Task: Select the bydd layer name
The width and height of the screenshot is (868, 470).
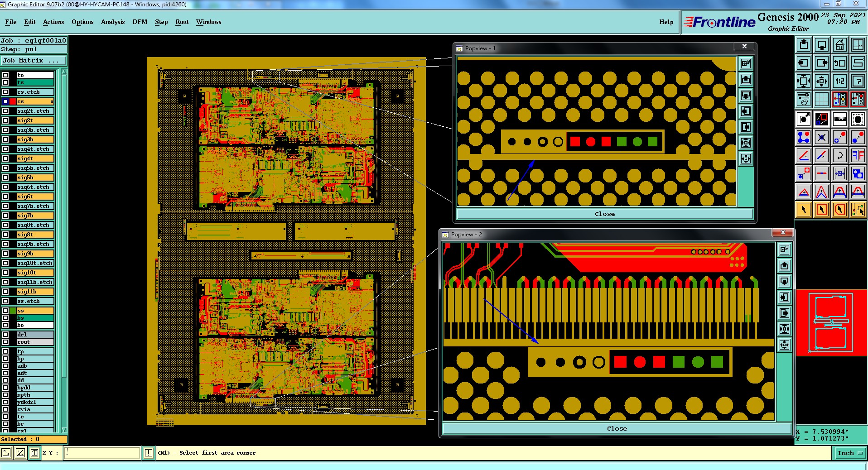Action: [35, 388]
